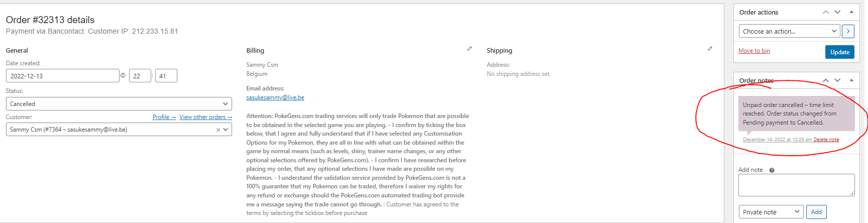The image size is (868, 223).
Task: Click the Add note button
Action: pos(816,212)
